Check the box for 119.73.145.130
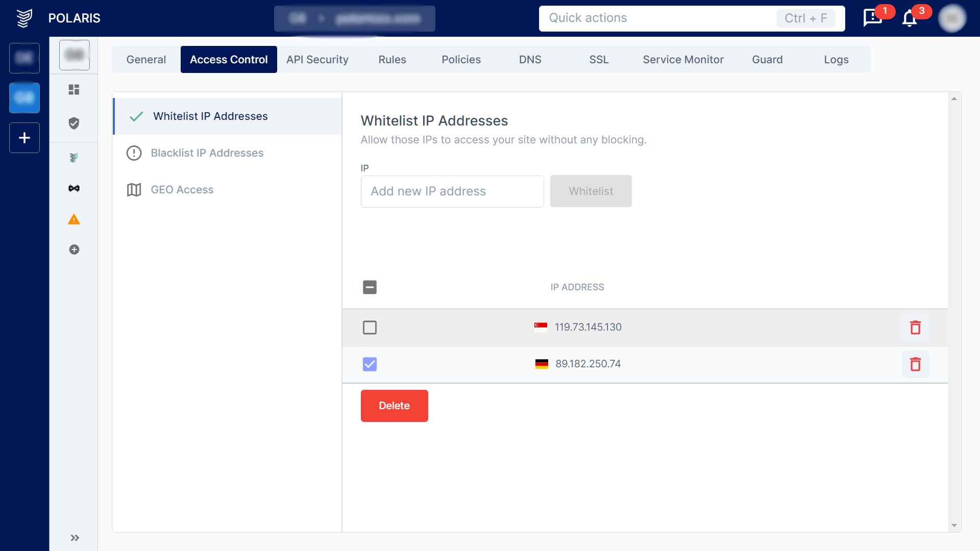Viewport: 980px width, 551px height. tap(370, 328)
